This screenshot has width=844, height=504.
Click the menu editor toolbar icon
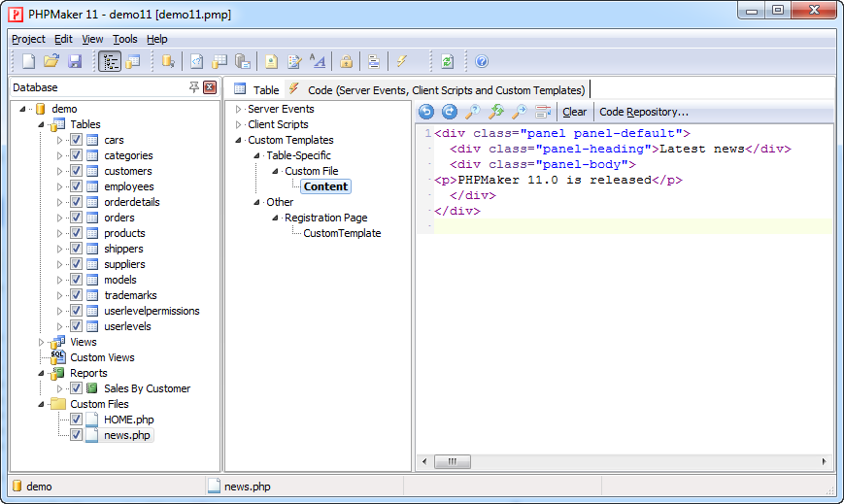point(374,61)
